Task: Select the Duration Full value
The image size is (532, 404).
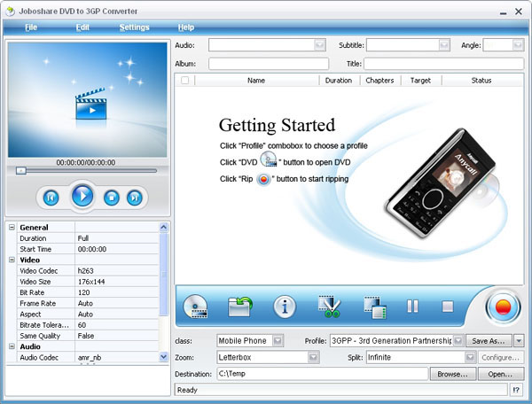Action: [117, 238]
